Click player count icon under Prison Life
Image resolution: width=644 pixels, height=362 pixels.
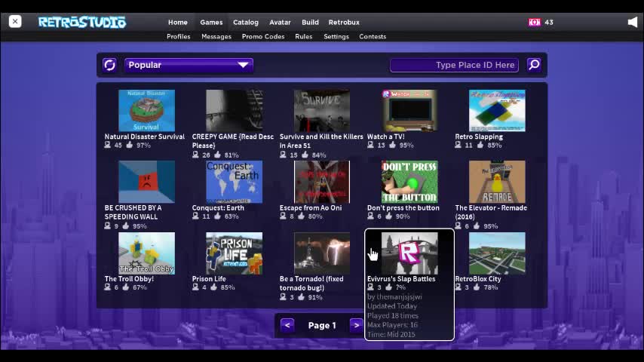(195, 287)
